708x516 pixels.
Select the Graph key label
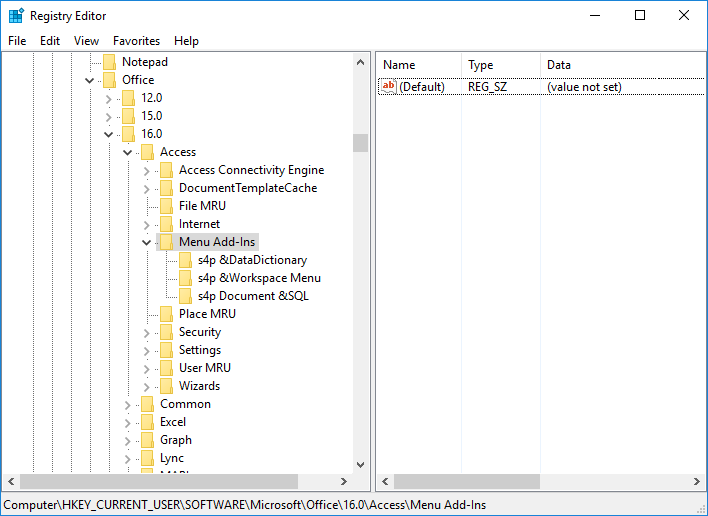pos(176,440)
